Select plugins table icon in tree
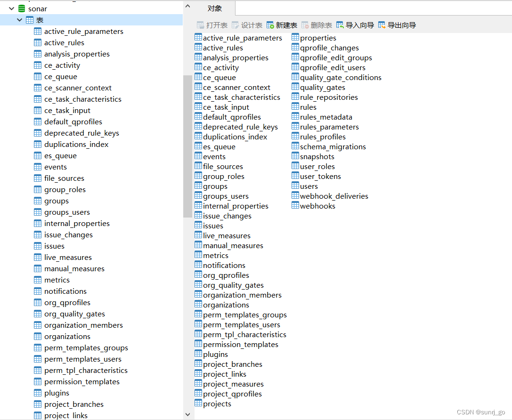This screenshot has height=420, width=512. click(x=38, y=393)
